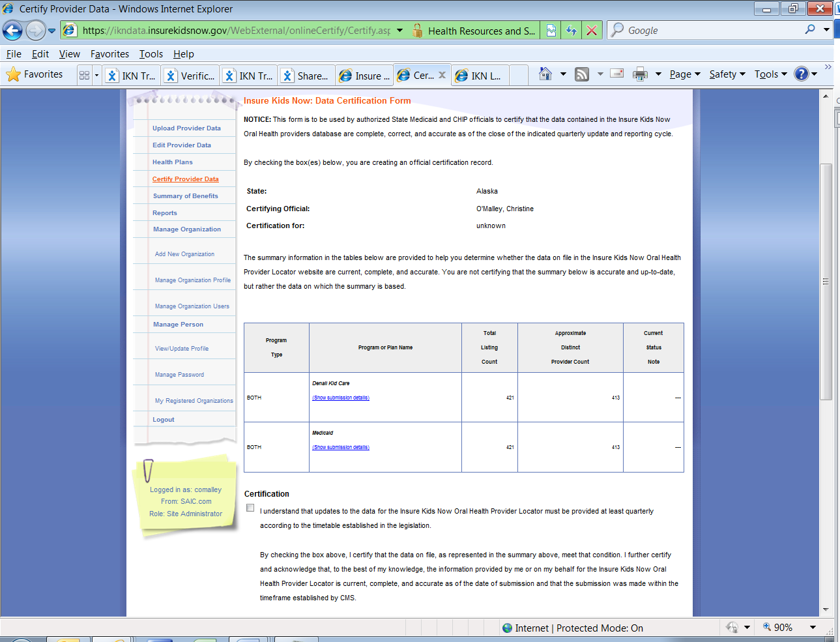The image size is (840, 642).
Task: Open the zoom level 90% dropdown
Action: point(813,627)
